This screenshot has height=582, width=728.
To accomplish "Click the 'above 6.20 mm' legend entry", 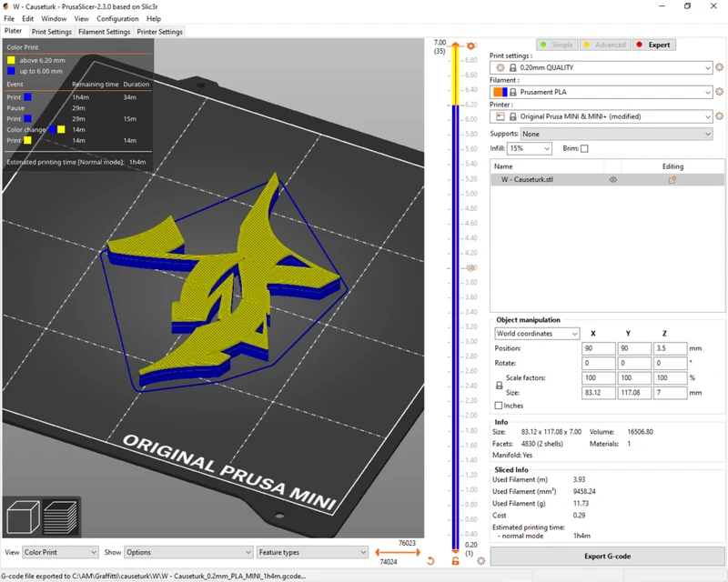I will coord(36,60).
